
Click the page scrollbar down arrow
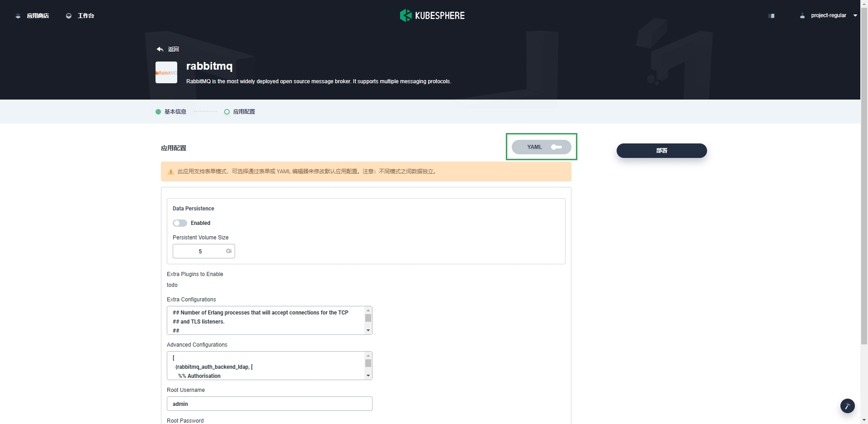pyautogui.click(x=864, y=420)
